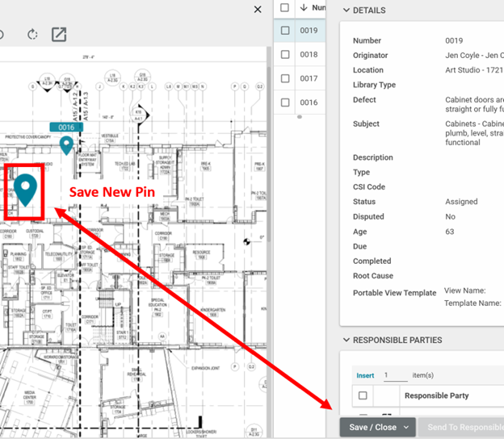Click the sort arrow in Number column
This screenshot has width=504, height=439.
[303, 8]
